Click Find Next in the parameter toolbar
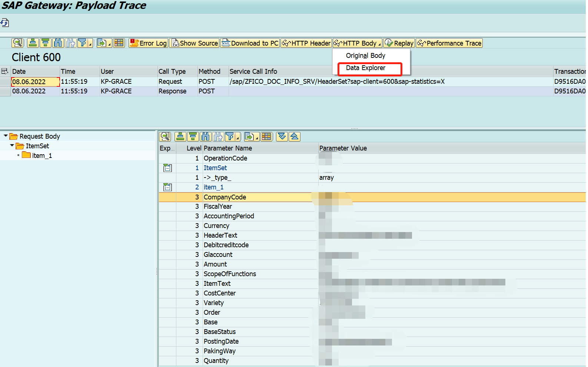The width and height of the screenshot is (588, 367). [x=218, y=137]
